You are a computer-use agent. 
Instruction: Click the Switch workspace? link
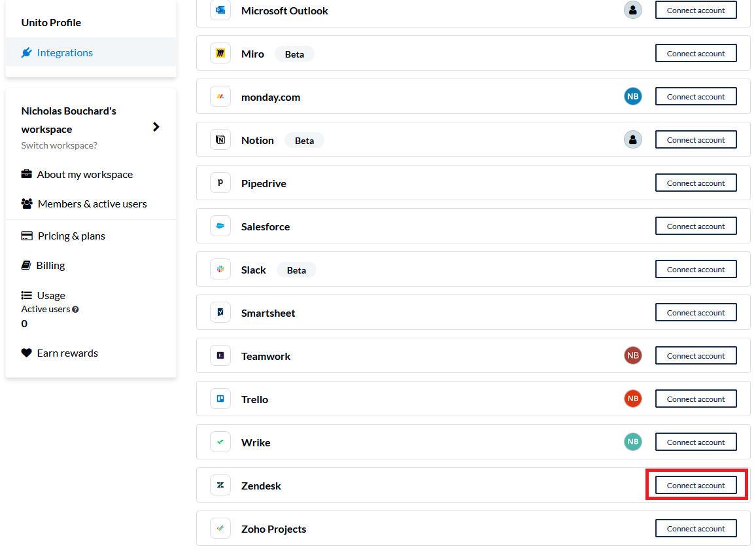pyautogui.click(x=60, y=145)
